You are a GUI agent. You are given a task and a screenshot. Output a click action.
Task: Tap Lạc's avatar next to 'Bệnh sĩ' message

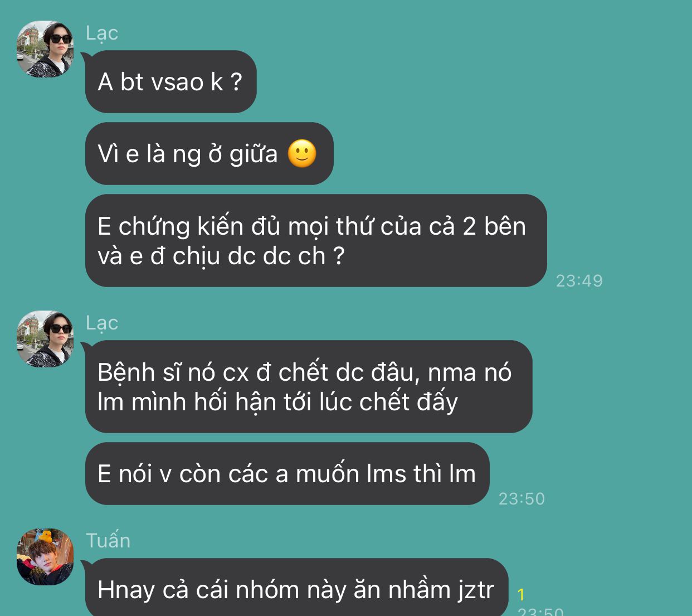pos(45,339)
